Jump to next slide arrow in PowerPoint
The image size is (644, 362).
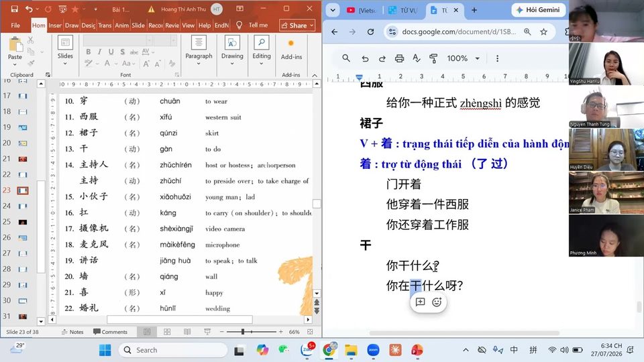317,310
